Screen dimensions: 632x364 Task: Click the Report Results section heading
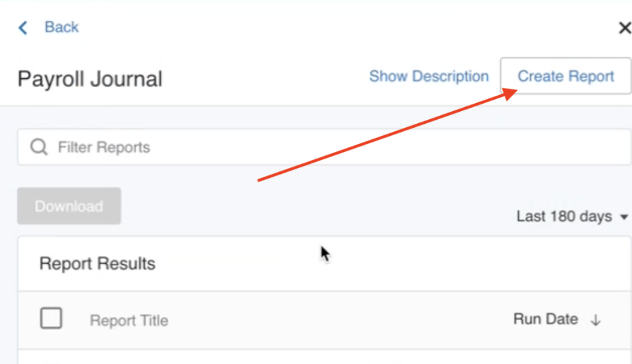pos(97,264)
